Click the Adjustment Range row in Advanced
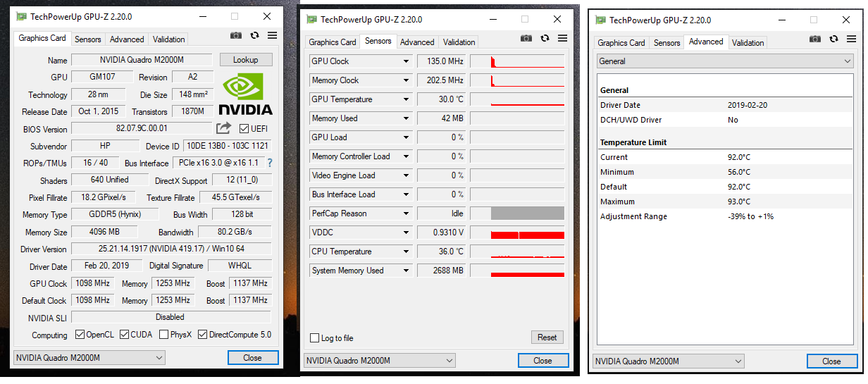The image size is (868, 384). point(725,216)
